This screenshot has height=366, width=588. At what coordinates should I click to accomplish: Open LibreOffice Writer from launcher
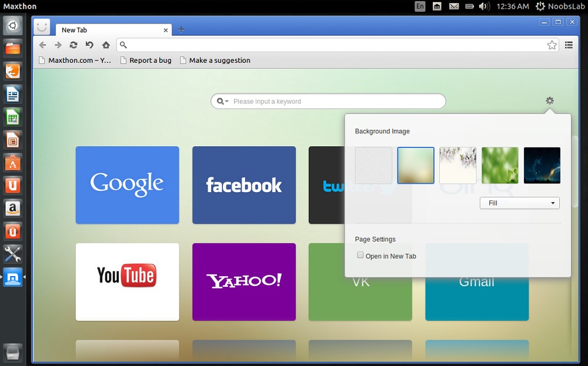pos(13,94)
